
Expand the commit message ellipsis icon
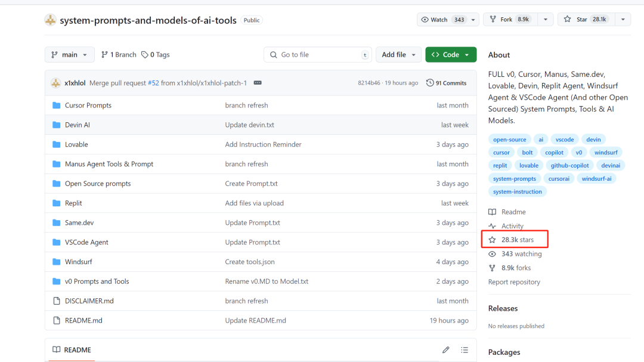[x=258, y=83]
